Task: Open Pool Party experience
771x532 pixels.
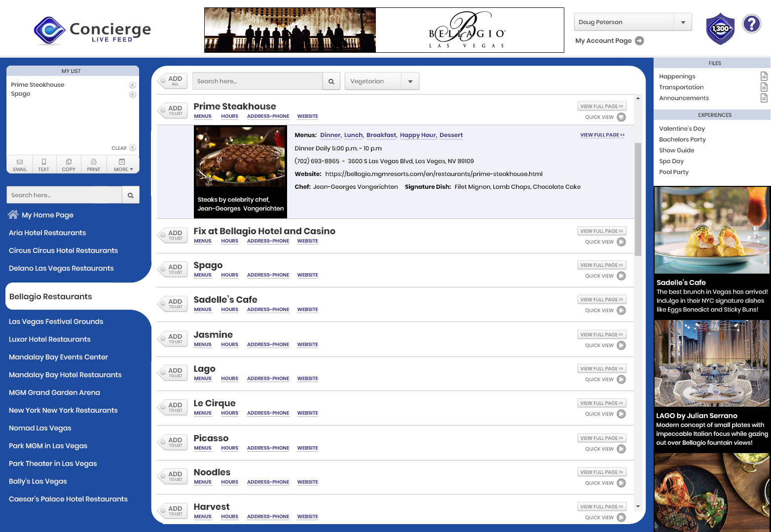Action: 674,172
